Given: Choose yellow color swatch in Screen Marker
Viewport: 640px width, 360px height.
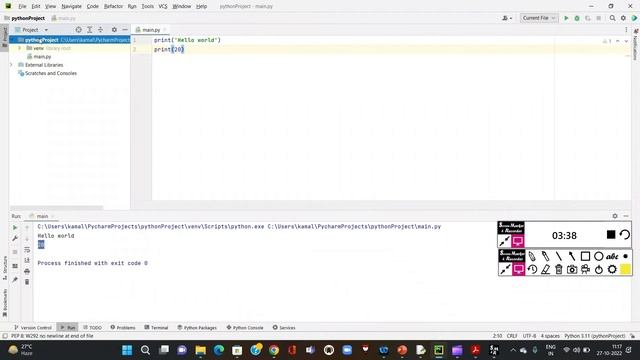Looking at the screenshot, I should click(625, 269).
